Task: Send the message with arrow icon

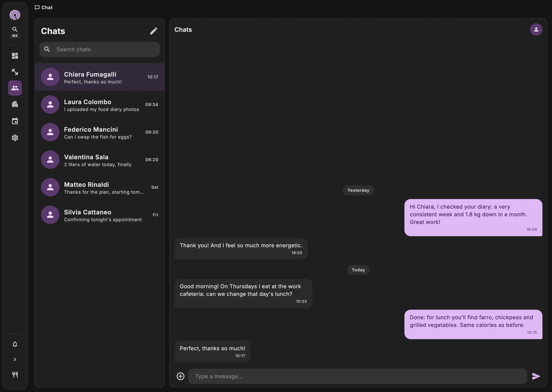Action: coord(536,376)
